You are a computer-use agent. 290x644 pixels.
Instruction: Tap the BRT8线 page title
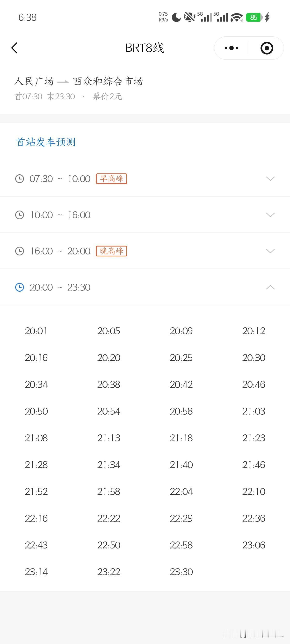pyautogui.click(x=145, y=48)
